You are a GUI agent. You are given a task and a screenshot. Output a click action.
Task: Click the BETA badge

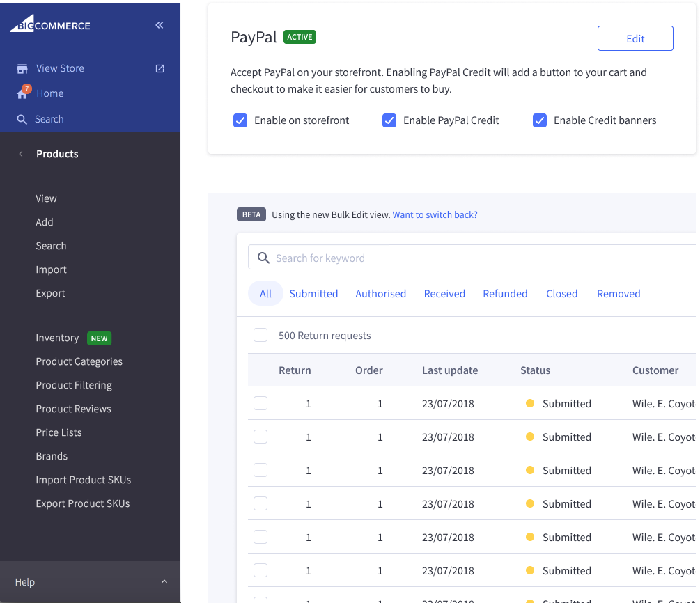click(251, 214)
